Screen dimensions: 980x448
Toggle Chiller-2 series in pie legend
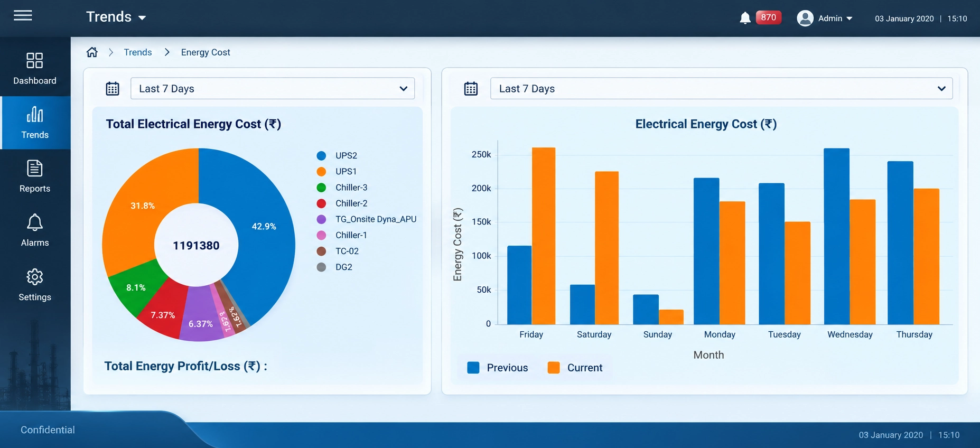(342, 203)
